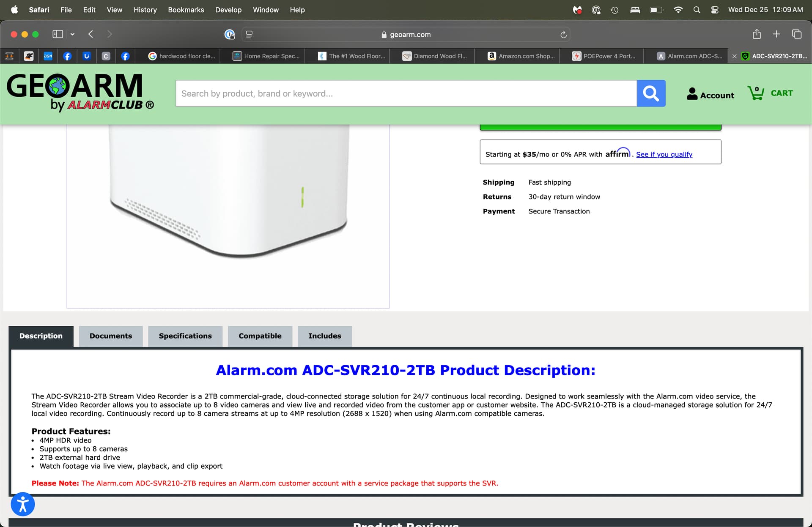
Task: Click the '30-day return window' text
Action: (564, 197)
